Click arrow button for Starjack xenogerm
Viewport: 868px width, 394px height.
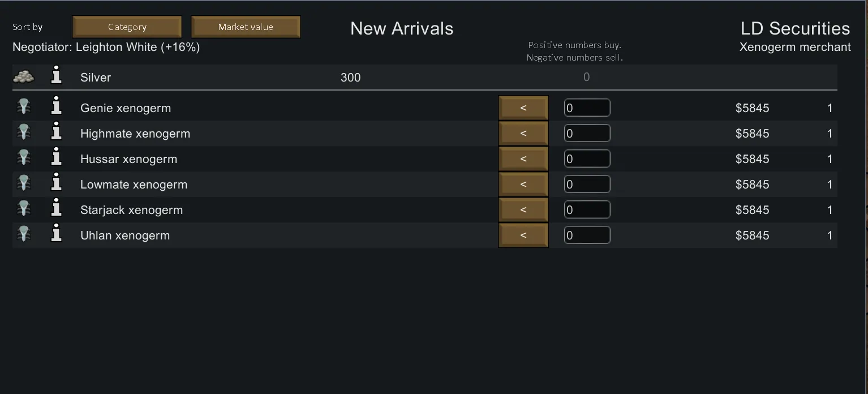click(x=523, y=210)
